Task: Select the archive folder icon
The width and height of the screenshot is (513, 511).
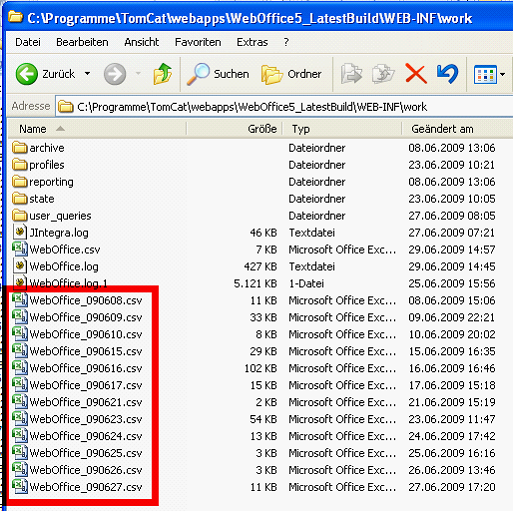Action: 20,147
